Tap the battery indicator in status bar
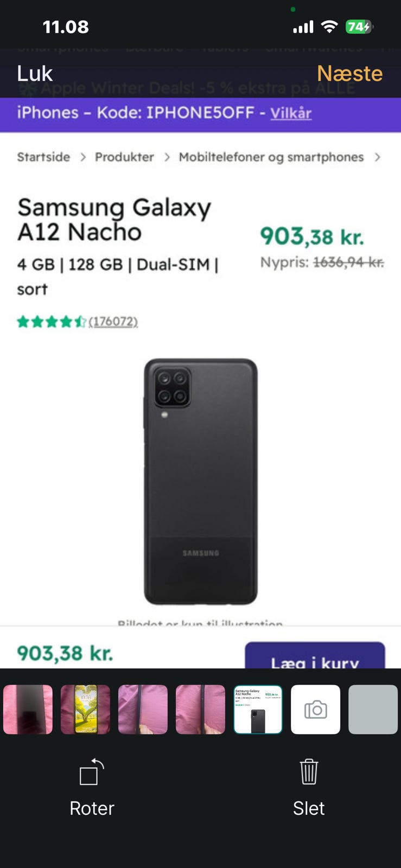Image resolution: width=401 pixels, height=868 pixels. [359, 27]
